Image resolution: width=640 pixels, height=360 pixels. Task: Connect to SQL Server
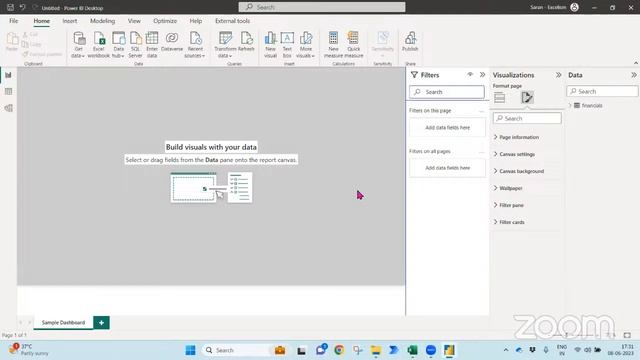[135, 45]
